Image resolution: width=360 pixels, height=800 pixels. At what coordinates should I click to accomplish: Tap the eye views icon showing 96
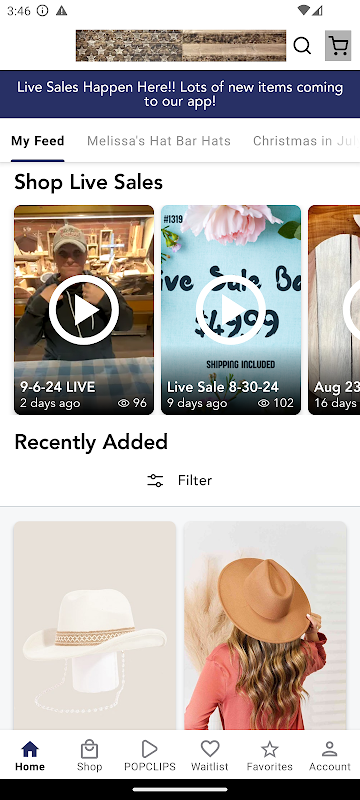(123, 403)
